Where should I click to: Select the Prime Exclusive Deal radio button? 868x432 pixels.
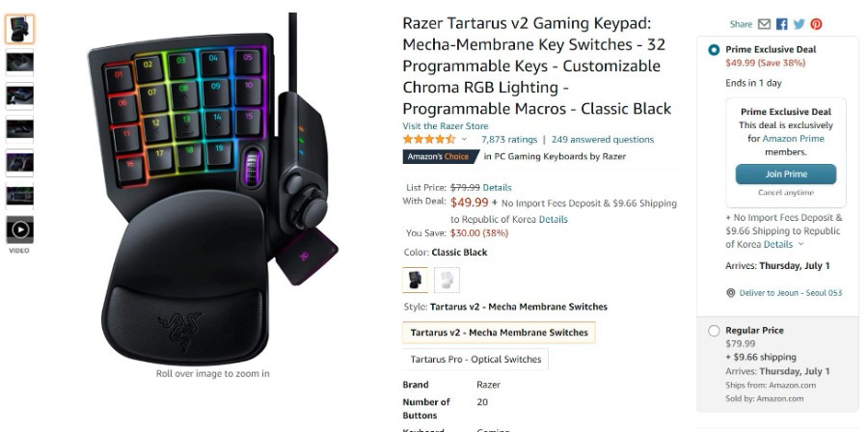pos(714,50)
